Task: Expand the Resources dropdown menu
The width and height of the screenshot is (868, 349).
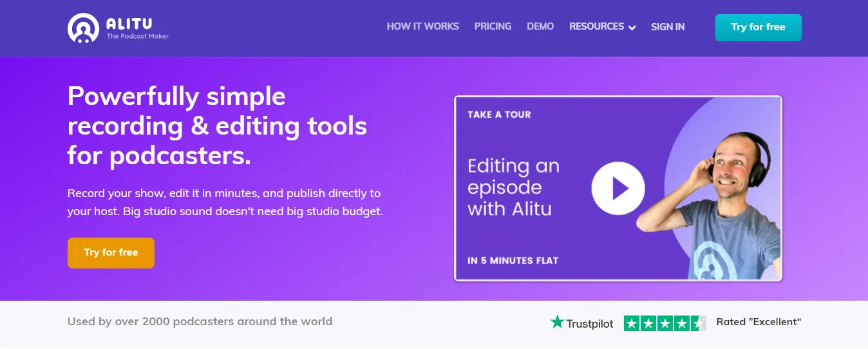Action: tap(602, 27)
